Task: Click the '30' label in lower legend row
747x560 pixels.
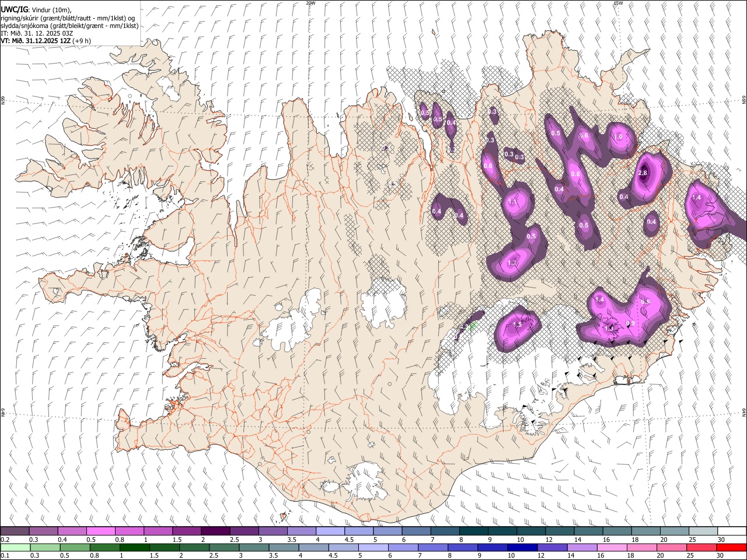Action: coord(721,555)
